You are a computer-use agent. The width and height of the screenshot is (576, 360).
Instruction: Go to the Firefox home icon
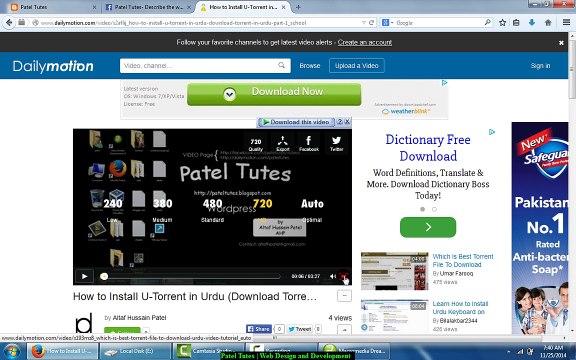pyautogui.click(x=548, y=23)
